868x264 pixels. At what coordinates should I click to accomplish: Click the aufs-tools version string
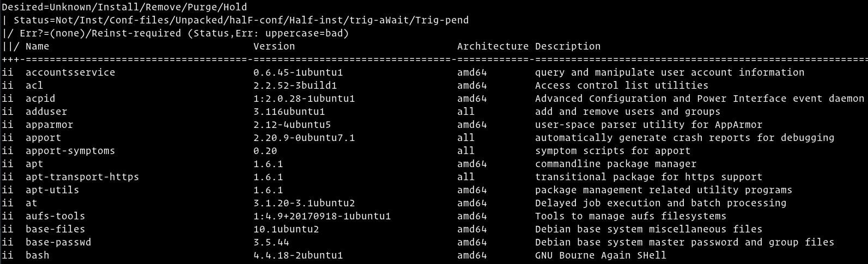[x=322, y=216]
